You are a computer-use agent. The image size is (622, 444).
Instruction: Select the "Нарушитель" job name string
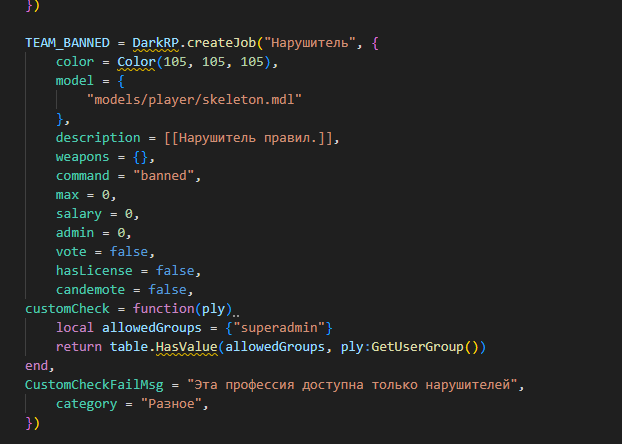(309, 42)
